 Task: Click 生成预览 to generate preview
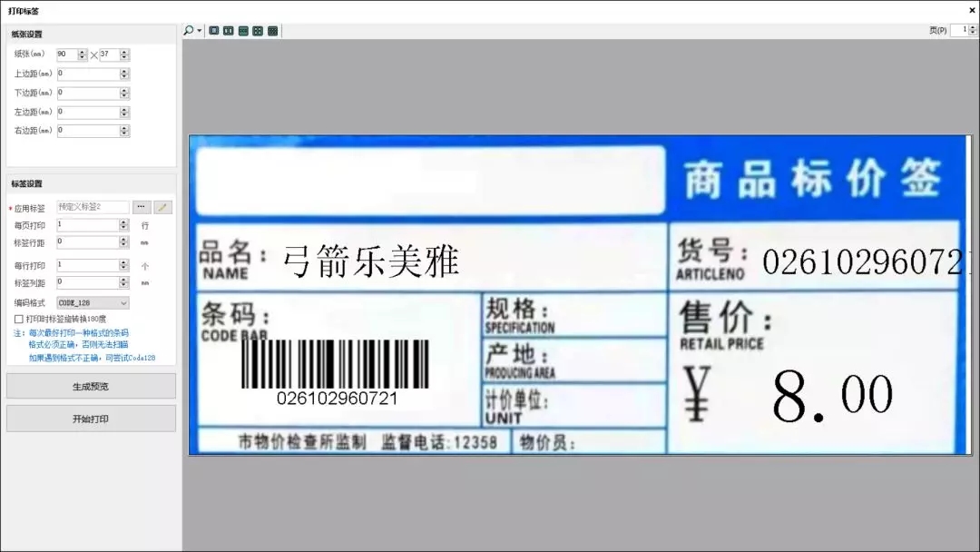[91, 385]
